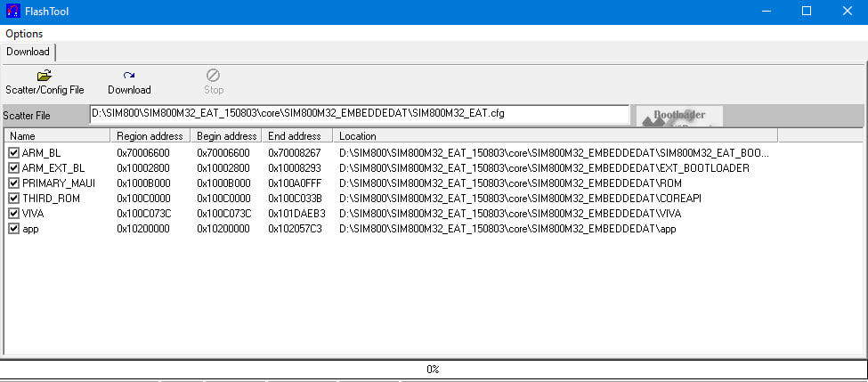
Task: Click the Location column header
Action: coord(556,135)
